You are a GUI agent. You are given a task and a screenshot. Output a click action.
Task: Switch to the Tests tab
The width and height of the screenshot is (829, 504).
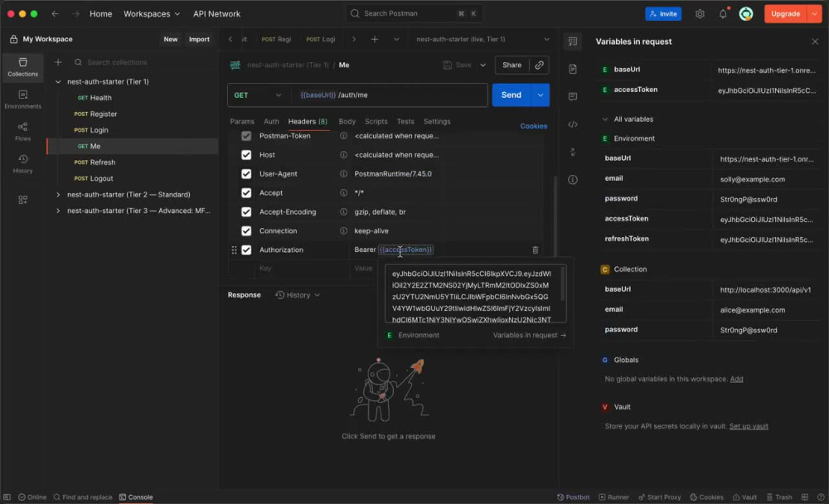point(405,122)
